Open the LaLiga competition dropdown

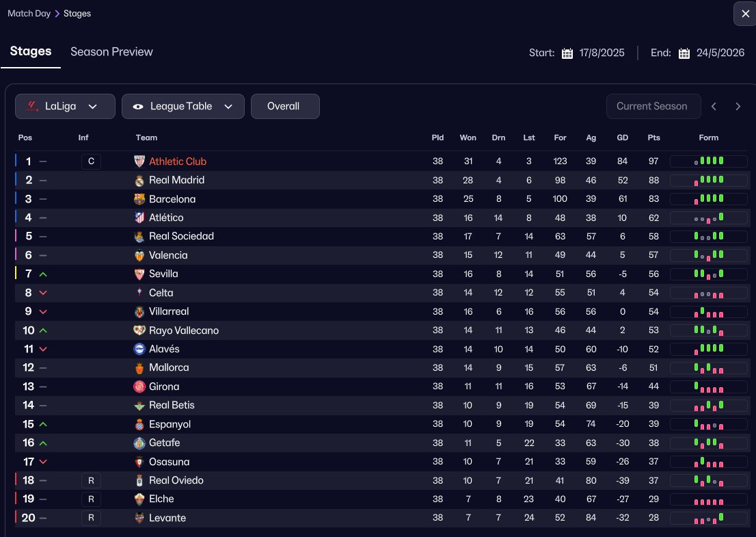click(60, 106)
